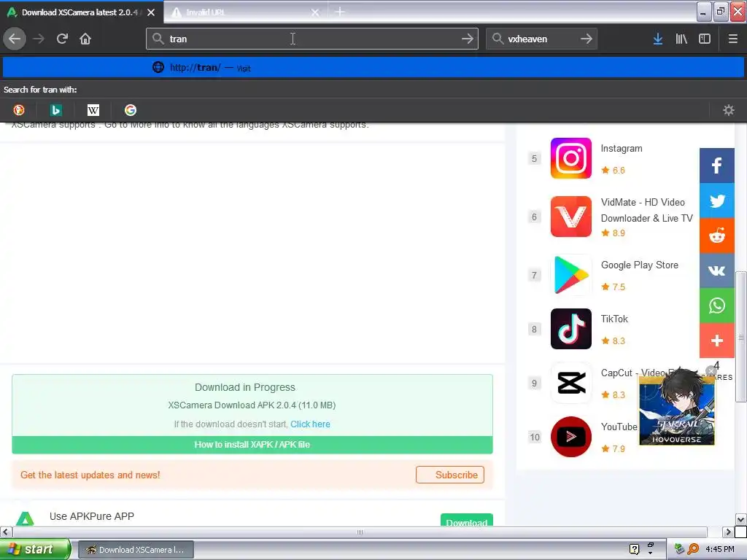747x560 pixels.
Task: Share page on WhatsApp
Action: point(716,306)
